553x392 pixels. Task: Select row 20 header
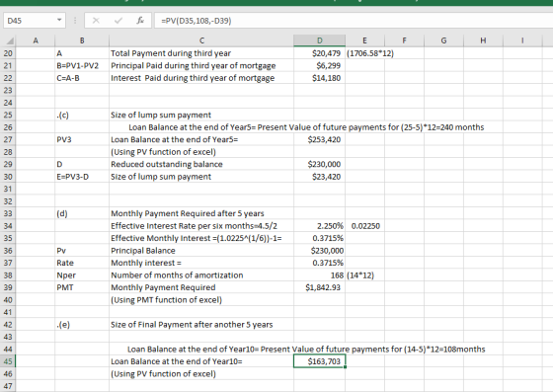tap(8, 53)
